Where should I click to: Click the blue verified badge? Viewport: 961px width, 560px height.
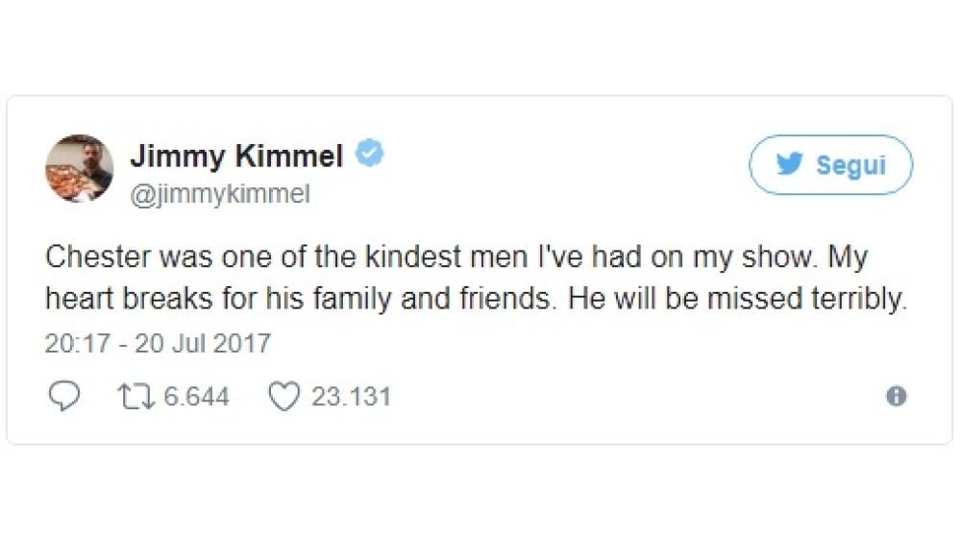point(371,155)
